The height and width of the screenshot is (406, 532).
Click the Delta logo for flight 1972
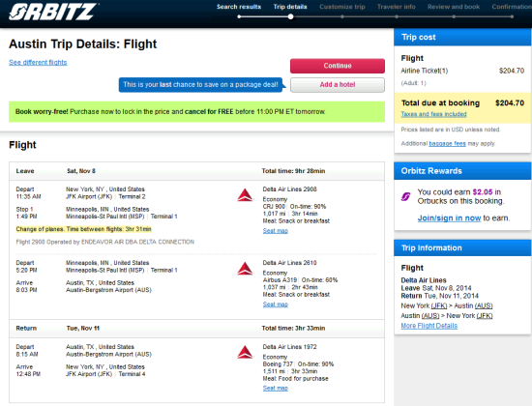[x=245, y=352]
